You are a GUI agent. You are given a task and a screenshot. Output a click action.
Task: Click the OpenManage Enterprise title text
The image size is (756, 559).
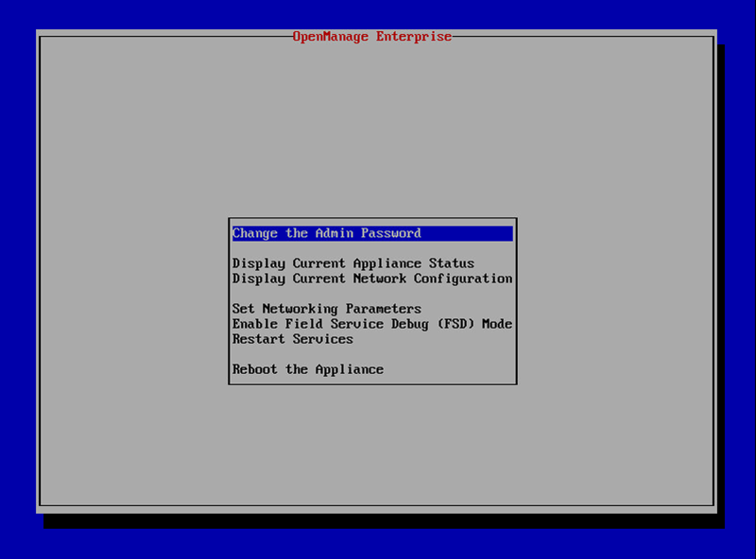tap(371, 37)
